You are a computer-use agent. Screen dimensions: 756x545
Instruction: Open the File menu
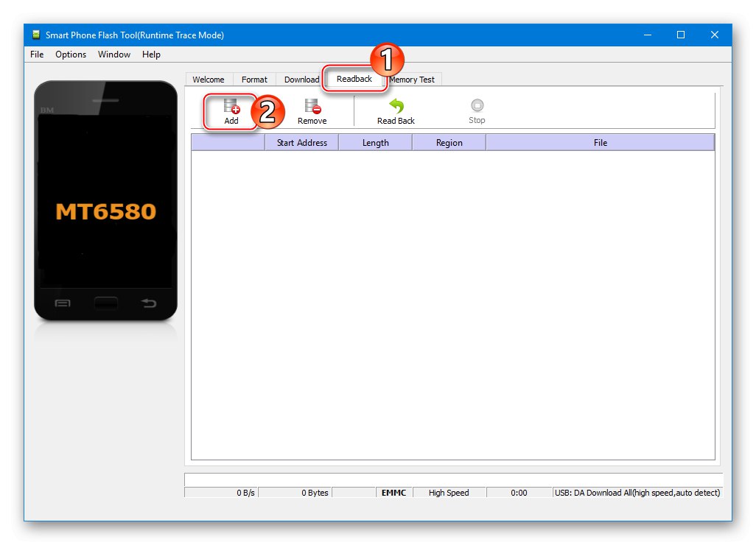[36, 54]
